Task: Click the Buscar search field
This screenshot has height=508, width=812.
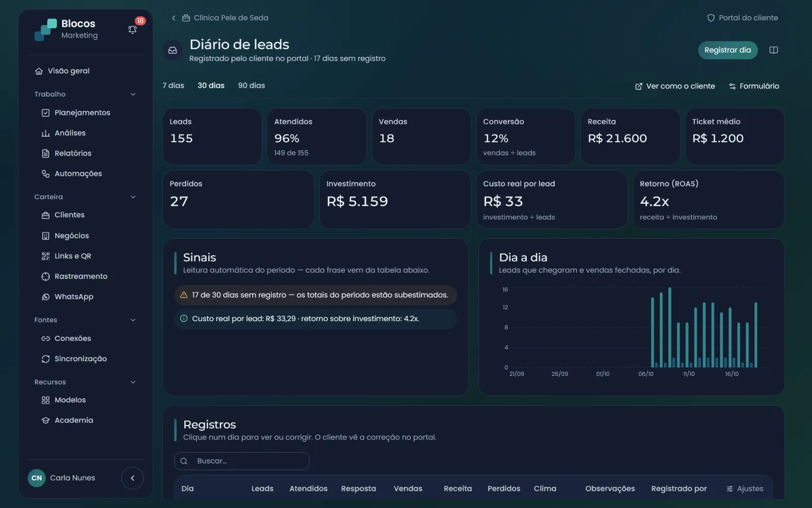Action: point(242,461)
